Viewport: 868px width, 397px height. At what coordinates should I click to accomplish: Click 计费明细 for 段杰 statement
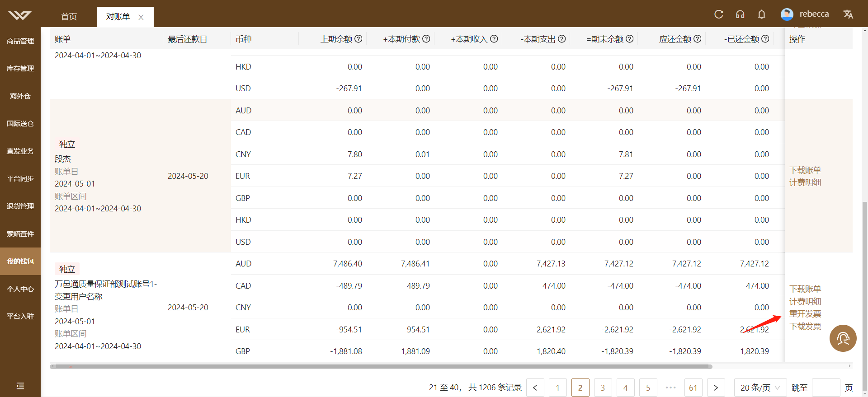[805, 182]
